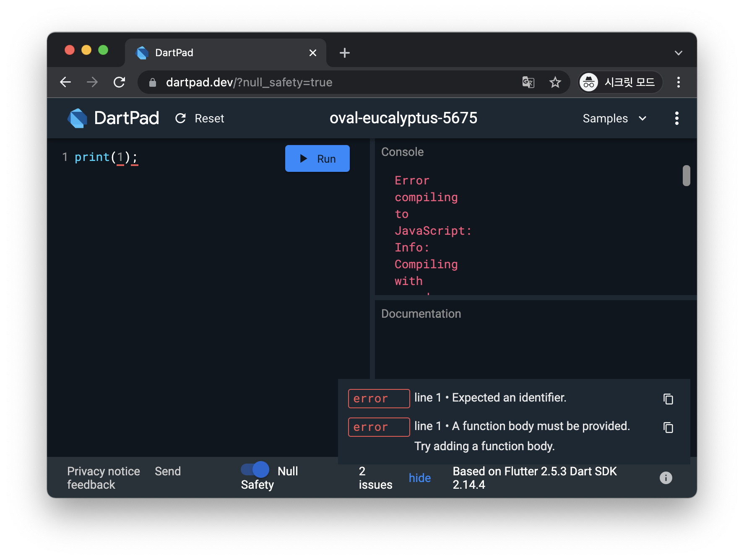Click the macOS green fullscreen button
The image size is (744, 560).
[x=103, y=50]
